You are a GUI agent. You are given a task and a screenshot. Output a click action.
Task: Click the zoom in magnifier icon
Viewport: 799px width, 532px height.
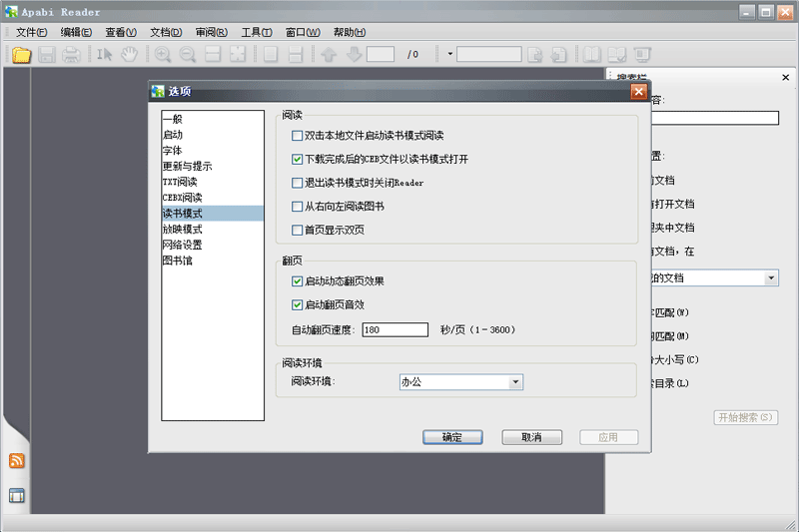pos(163,55)
